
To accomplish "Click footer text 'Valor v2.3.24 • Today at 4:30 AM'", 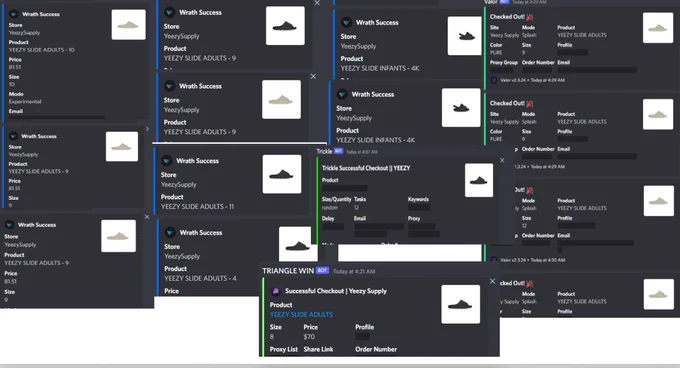I will click(x=533, y=260).
